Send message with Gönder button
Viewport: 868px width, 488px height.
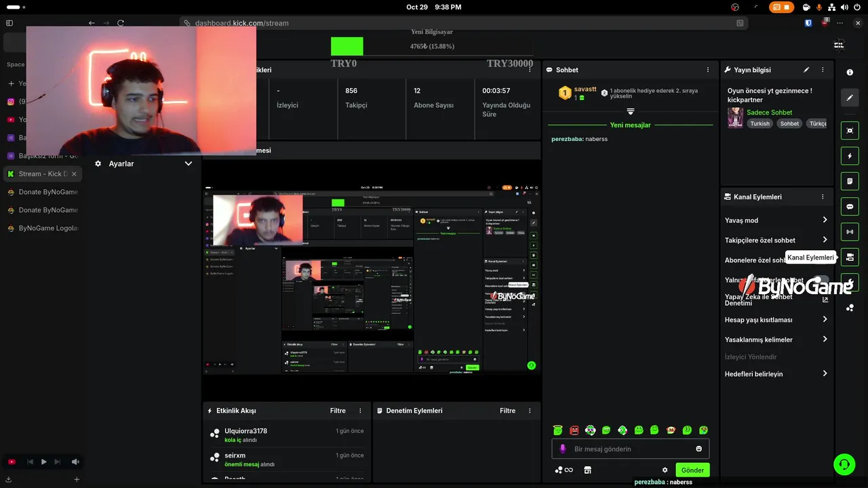pyautogui.click(x=692, y=470)
